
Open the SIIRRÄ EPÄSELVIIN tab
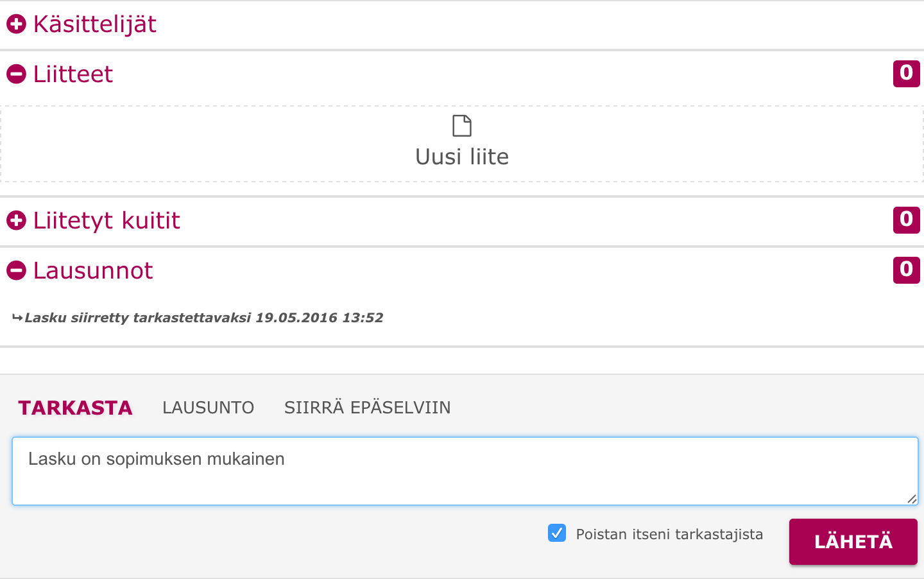click(x=367, y=408)
